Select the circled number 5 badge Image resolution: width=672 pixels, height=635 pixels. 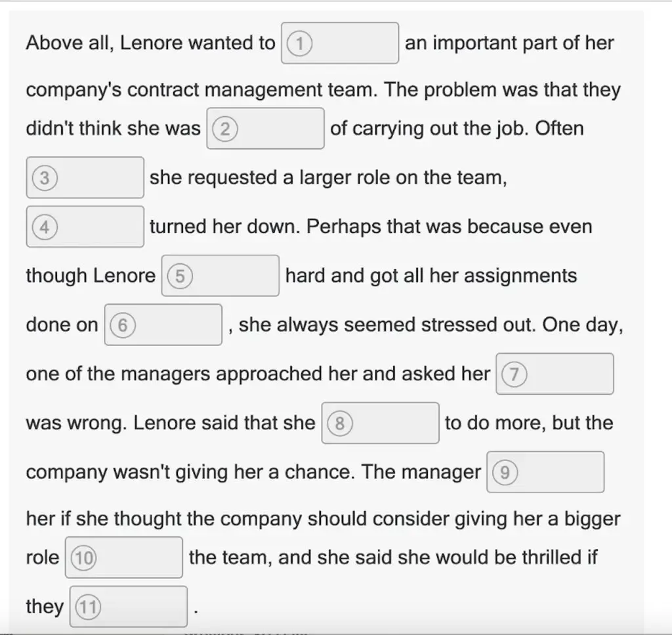[x=180, y=276]
